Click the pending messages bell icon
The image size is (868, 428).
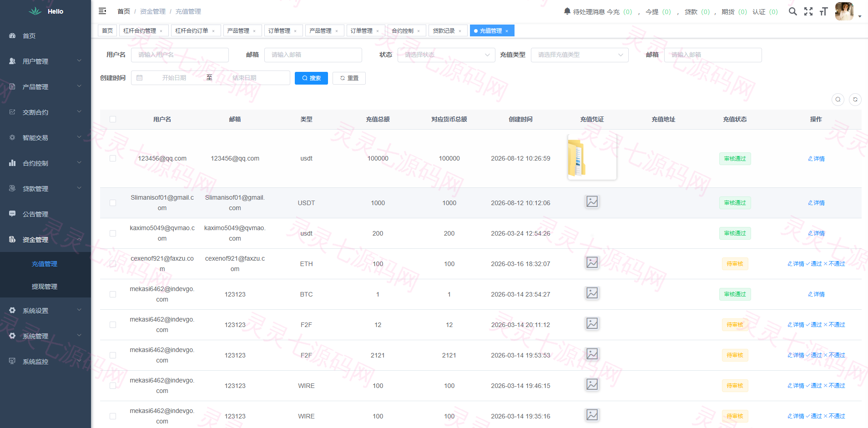(x=567, y=11)
